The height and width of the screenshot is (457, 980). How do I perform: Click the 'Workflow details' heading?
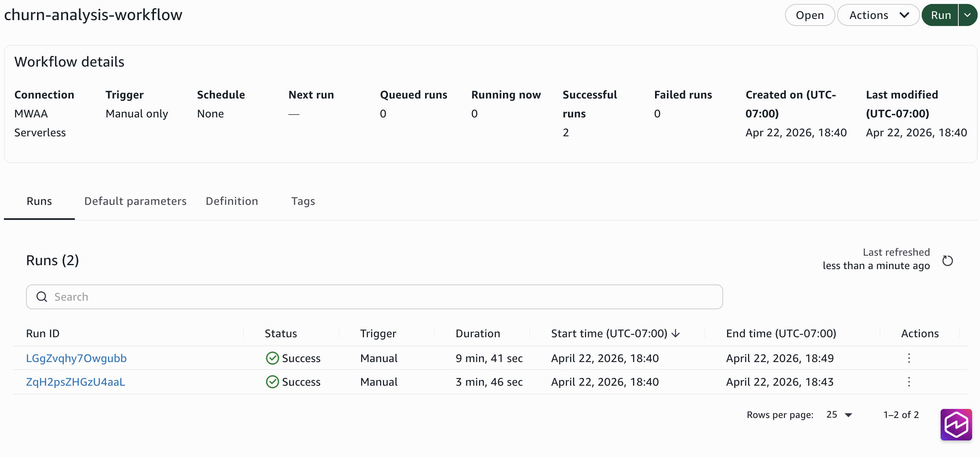[x=69, y=62]
